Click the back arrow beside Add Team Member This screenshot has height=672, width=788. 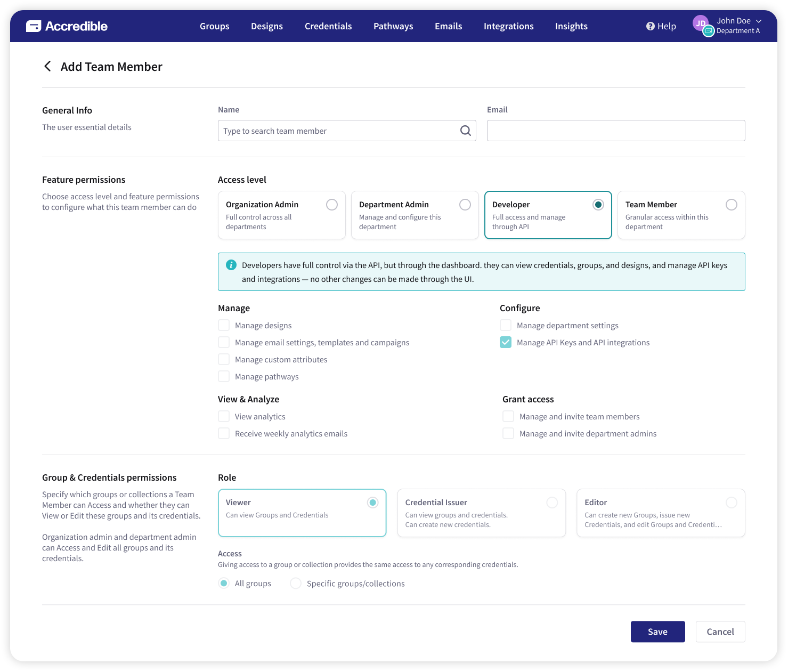coord(47,66)
